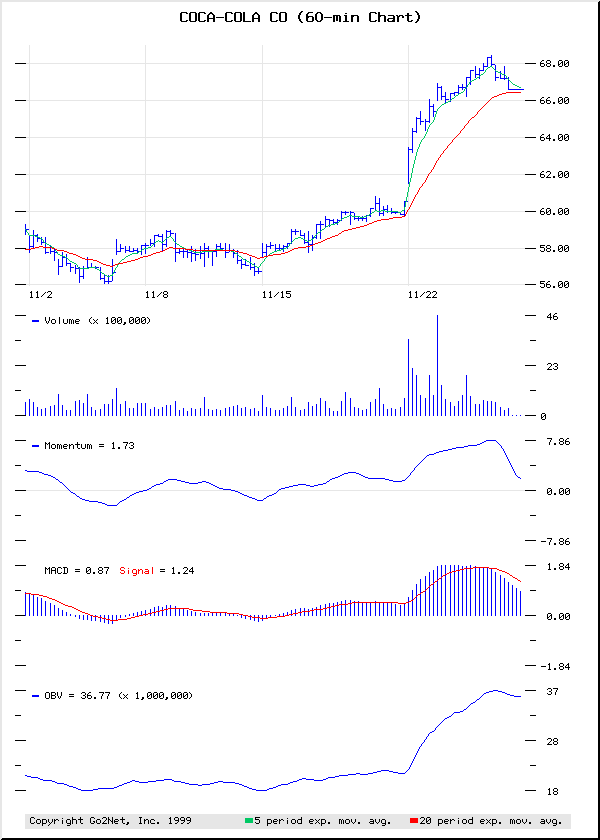Click the blue Volume legend marker
The width and height of the screenshot is (600, 840).
36,321
